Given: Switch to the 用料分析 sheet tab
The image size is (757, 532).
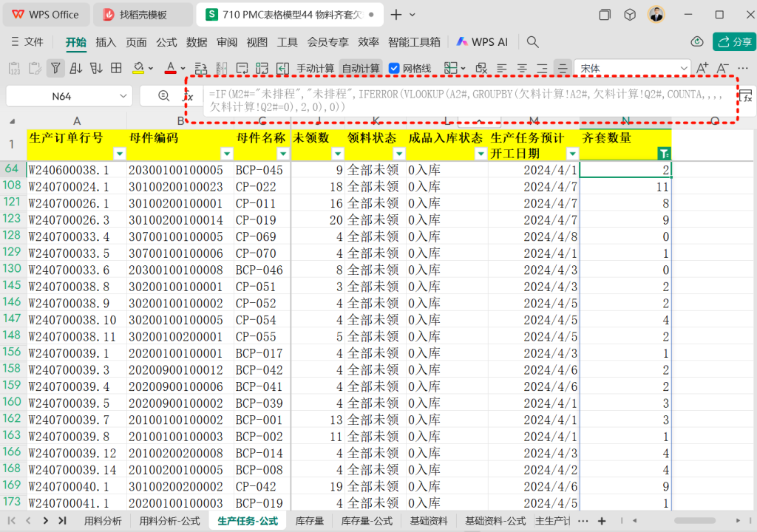Looking at the screenshot, I should point(102,521).
